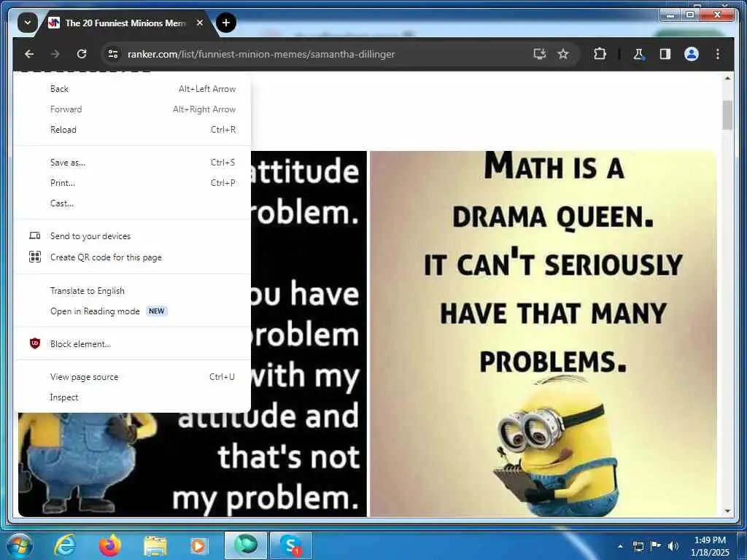Viewport: 747px width, 560px height.
Task: Close the Funniest Minions Memes tab
Action: [x=200, y=23]
